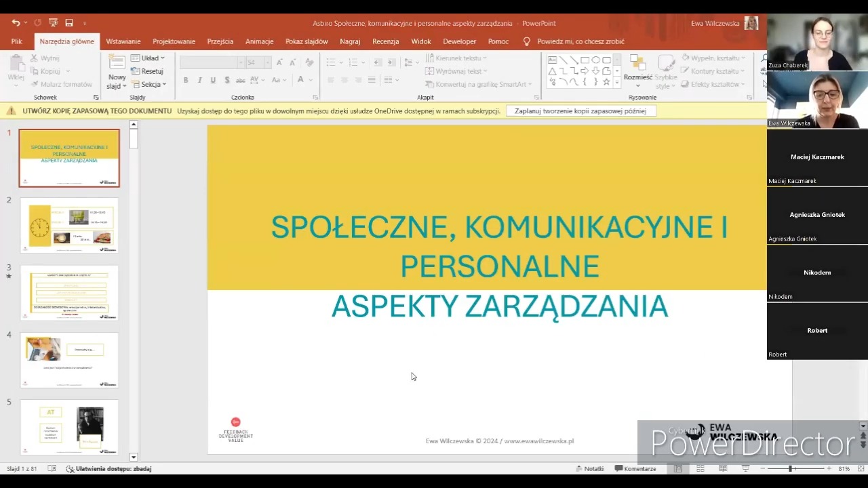The image size is (868, 488).
Task: Toggle center text alignment
Action: click(344, 80)
